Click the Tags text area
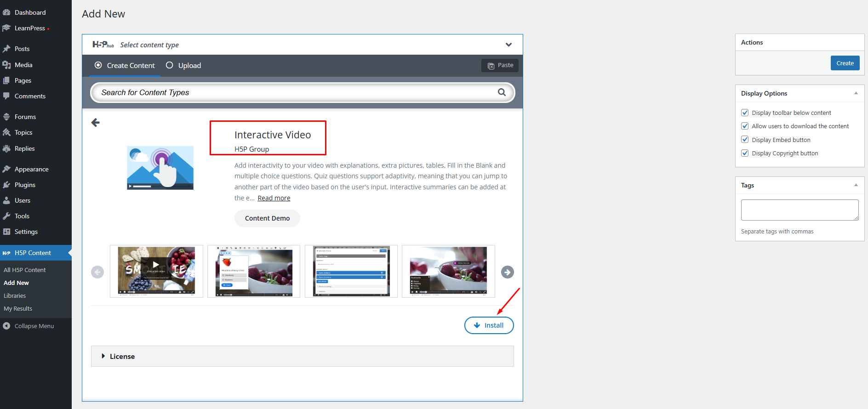Screen dimensions: 868x409 (x=800, y=210)
